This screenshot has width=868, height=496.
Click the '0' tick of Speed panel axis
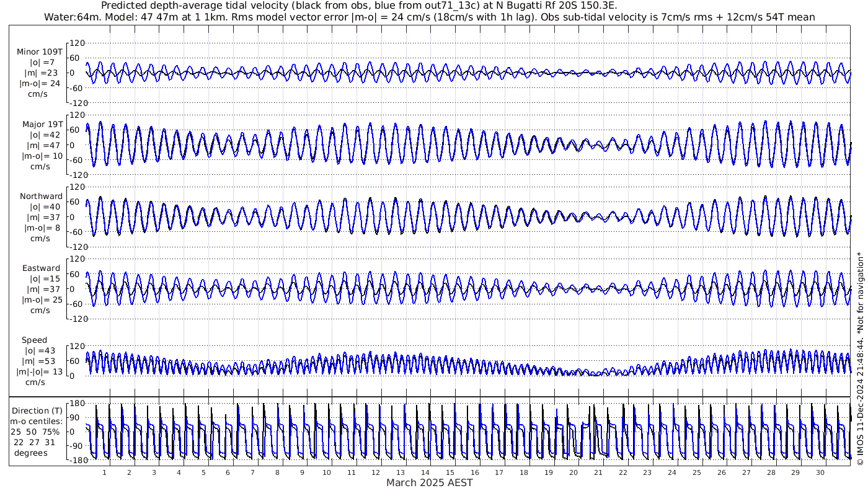[73, 375]
